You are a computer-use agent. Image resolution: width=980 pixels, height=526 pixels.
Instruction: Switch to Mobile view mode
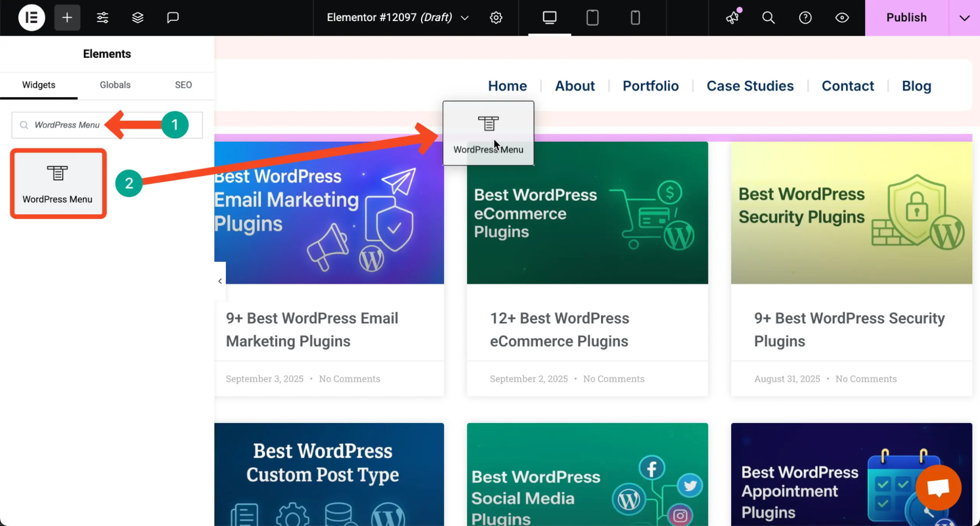[x=635, y=17]
